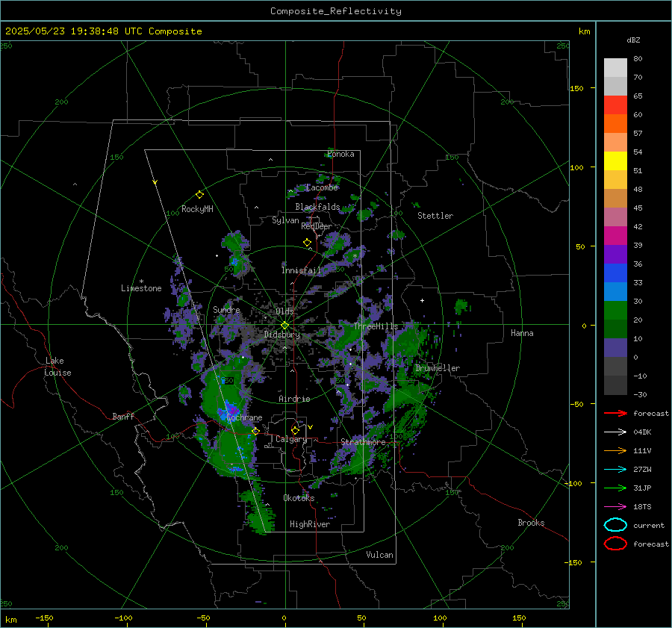Click the Blackfalds city label
This screenshot has width=672, height=628.
[x=317, y=207]
